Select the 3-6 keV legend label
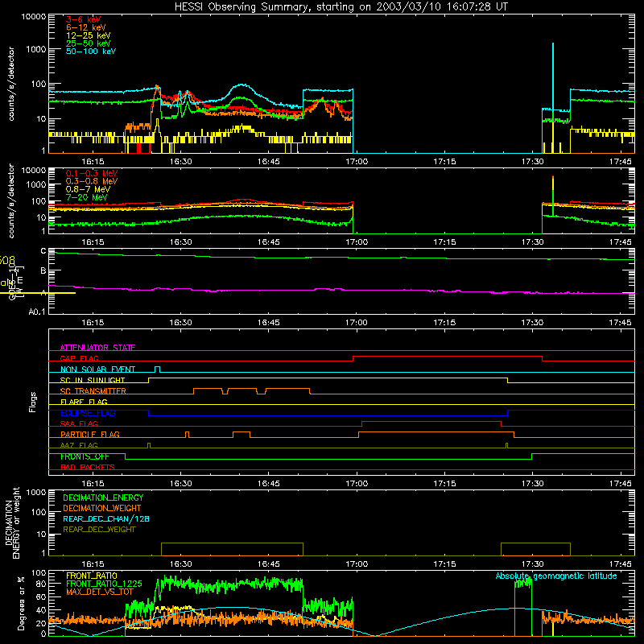644x644 pixels. pos(84,19)
